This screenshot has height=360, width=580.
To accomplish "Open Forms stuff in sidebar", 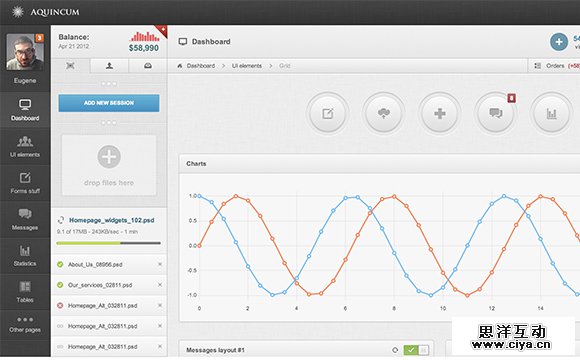I will pyautogui.click(x=25, y=183).
